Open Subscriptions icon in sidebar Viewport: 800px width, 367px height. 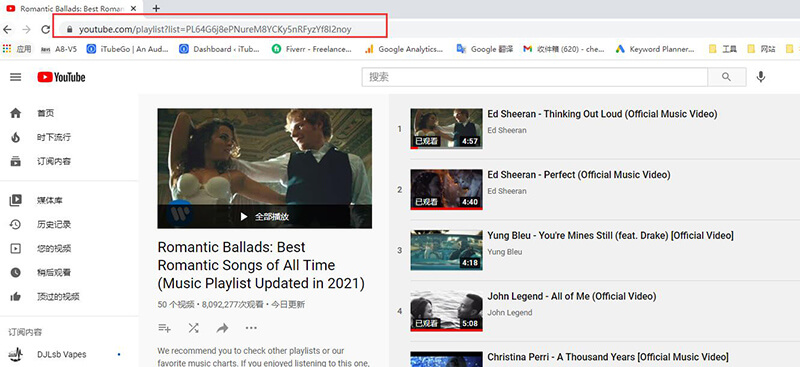point(16,161)
